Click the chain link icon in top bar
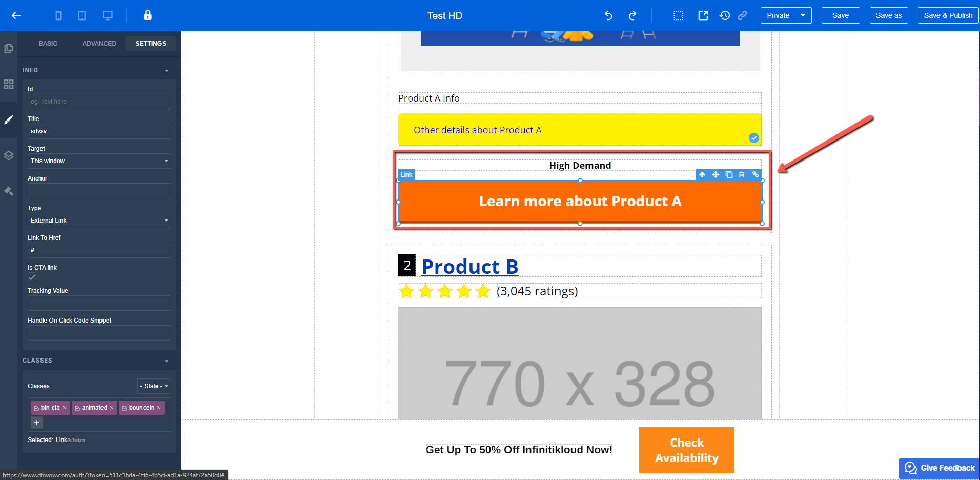This screenshot has height=480, width=980. pos(742,15)
